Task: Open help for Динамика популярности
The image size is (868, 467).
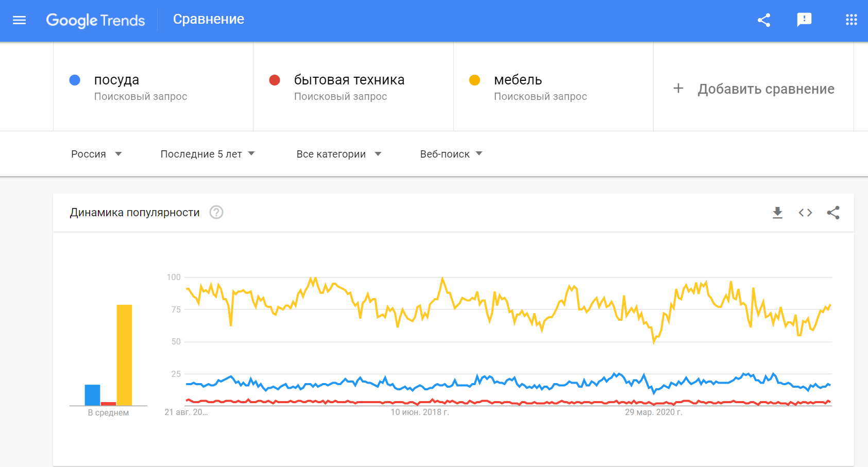Action: tap(216, 212)
